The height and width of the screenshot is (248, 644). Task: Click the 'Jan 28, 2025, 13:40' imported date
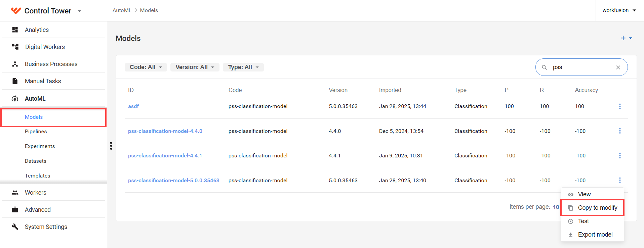403,181
